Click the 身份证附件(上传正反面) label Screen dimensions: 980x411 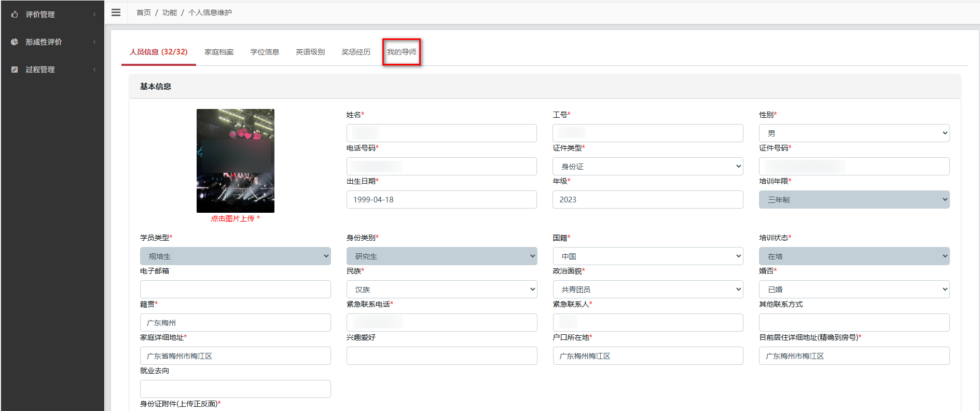pos(180,404)
